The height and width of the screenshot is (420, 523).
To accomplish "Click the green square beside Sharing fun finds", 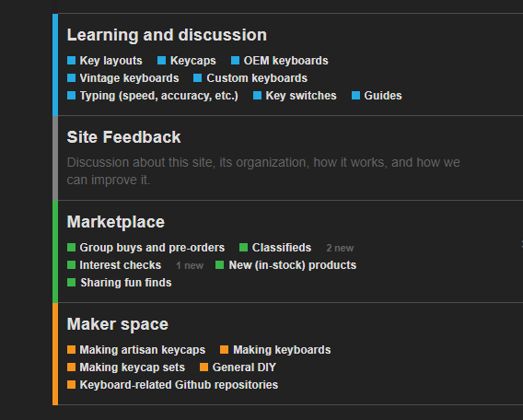I will 72,282.
